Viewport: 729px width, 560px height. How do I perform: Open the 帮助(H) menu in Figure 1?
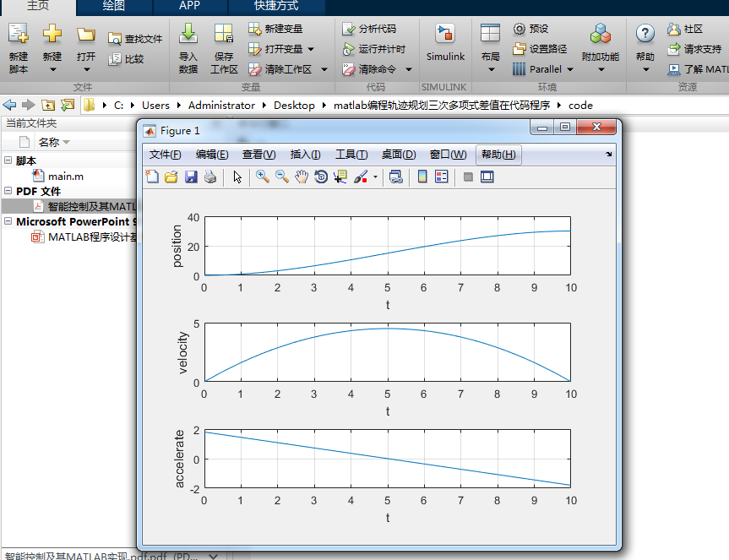tap(498, 155)
